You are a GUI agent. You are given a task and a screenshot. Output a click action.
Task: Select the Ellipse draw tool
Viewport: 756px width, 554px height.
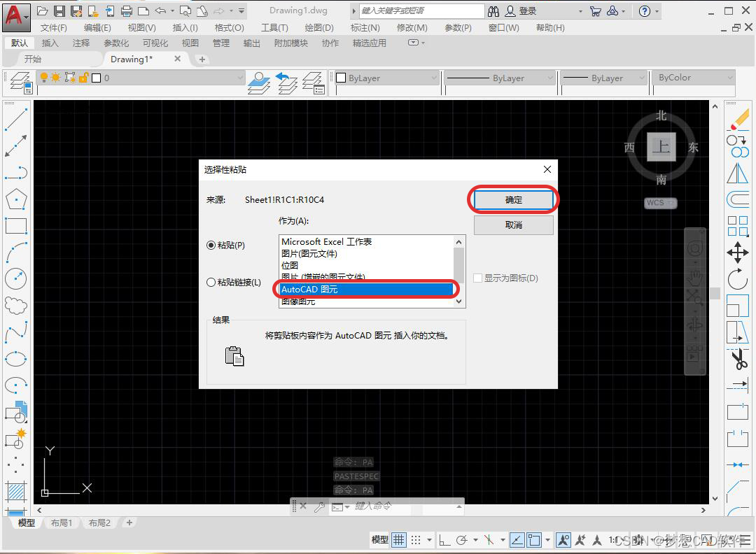(x=16, y=359)
